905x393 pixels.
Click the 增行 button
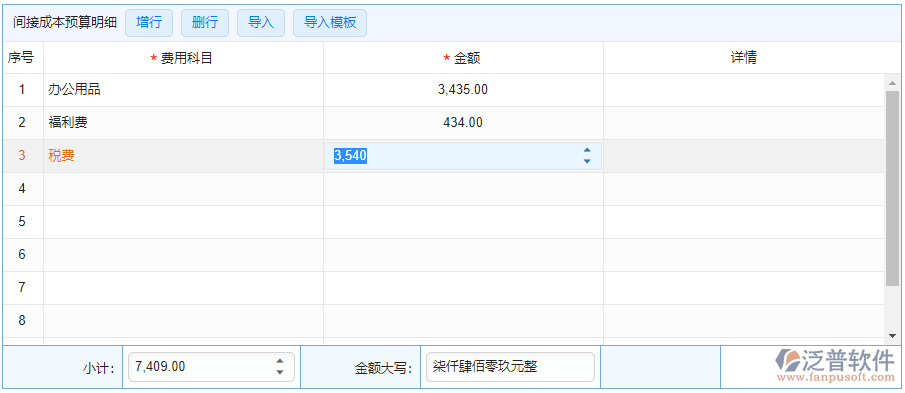point(149,23)
